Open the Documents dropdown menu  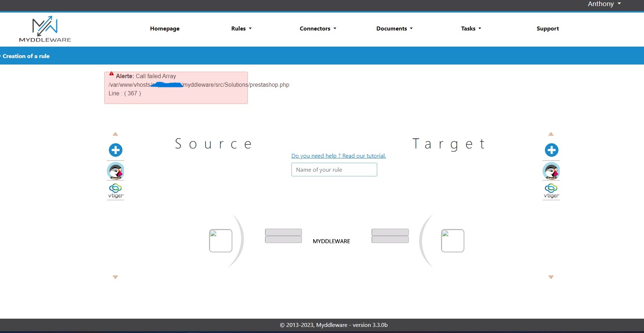pyautogui.click(x=394, y=29)
